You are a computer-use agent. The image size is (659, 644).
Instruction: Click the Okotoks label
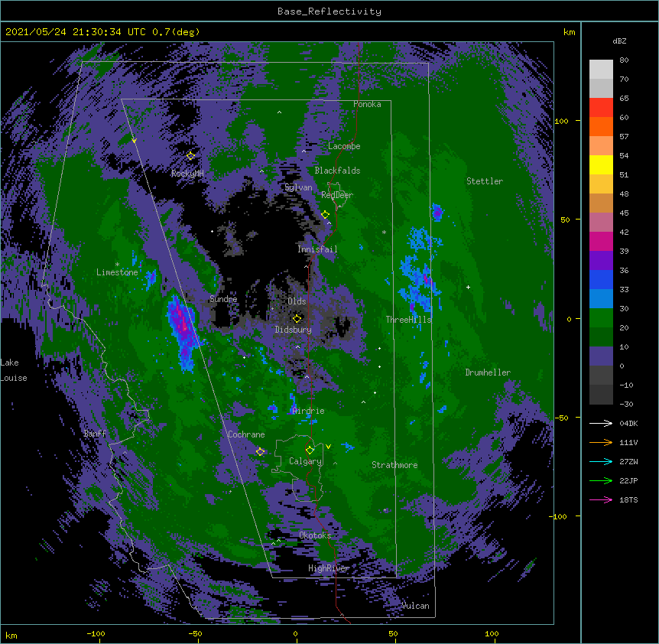(315, 535)
